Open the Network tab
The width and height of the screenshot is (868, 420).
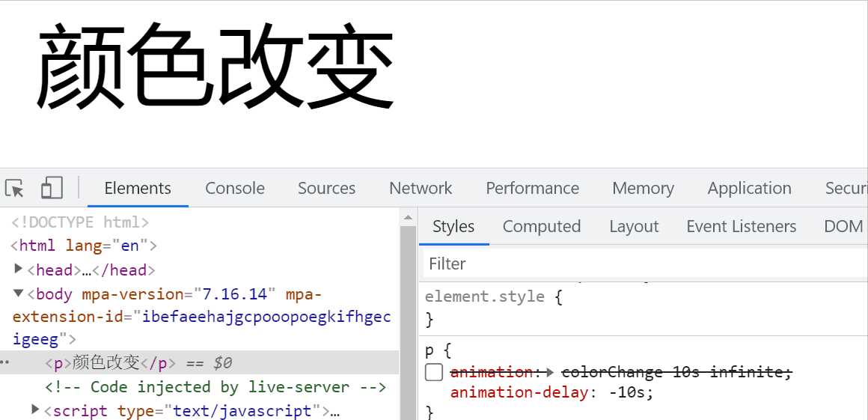[x=421, y=189]
